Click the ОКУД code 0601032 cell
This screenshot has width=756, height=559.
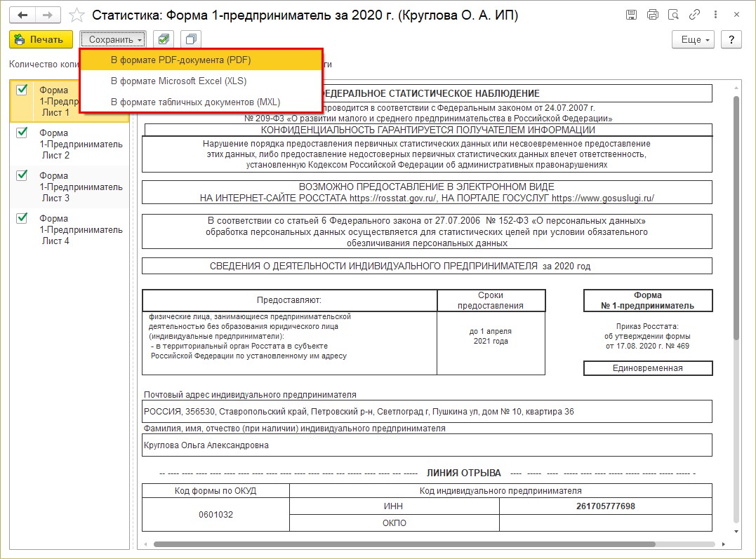(216, 515)
